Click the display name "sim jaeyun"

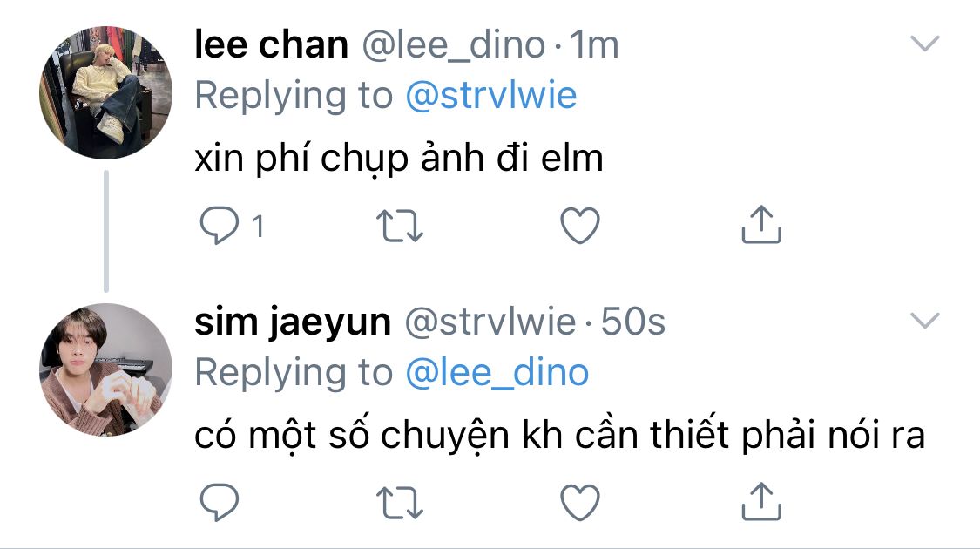coord(292,322)
